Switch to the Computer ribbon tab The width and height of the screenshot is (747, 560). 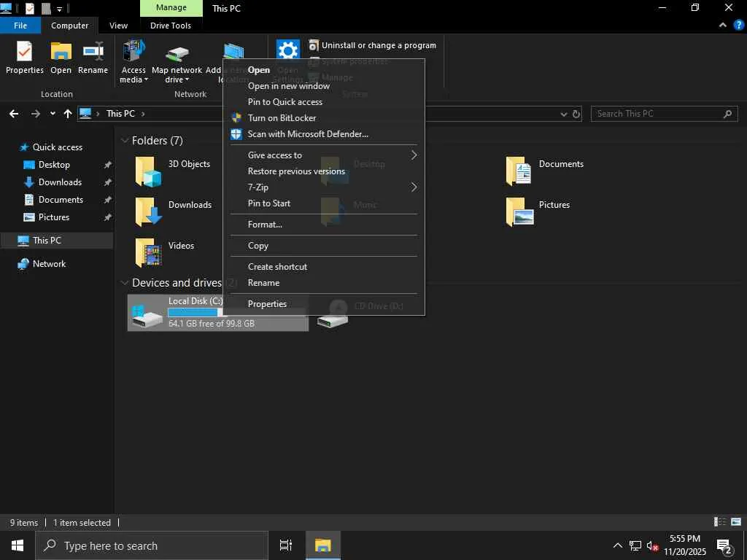(x=69, y=26)
